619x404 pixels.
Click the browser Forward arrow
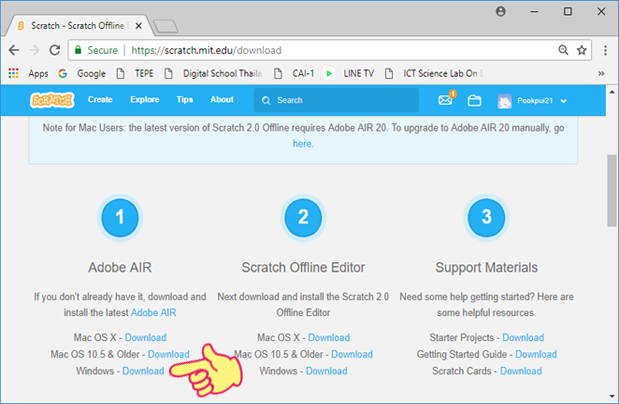34,50
